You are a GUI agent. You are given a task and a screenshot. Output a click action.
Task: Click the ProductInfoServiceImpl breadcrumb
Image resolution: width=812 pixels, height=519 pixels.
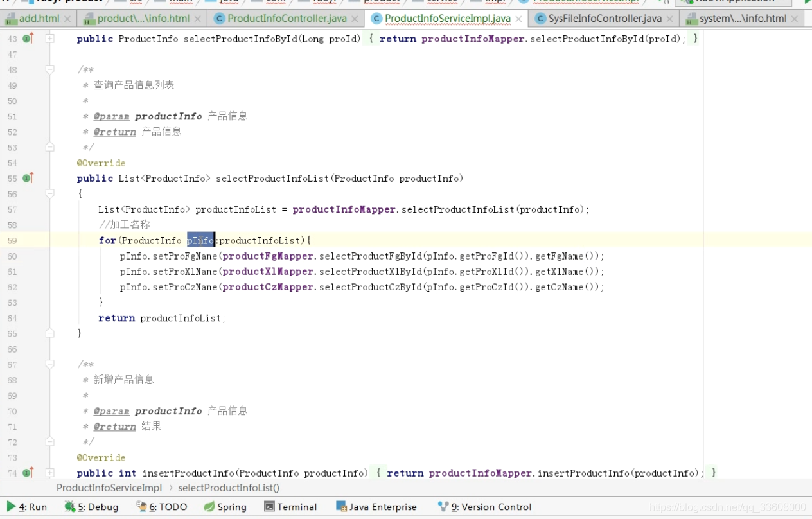[x=109, y=488]
